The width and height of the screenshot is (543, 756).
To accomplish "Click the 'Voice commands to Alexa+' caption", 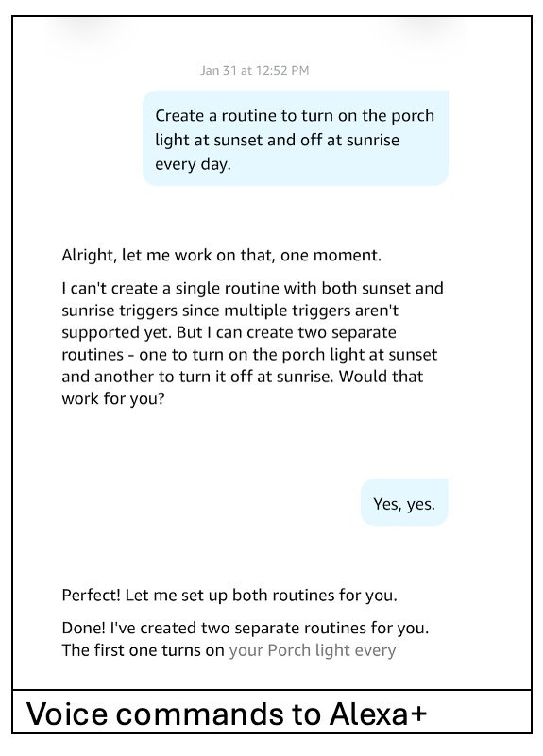I will click(227, 714).
